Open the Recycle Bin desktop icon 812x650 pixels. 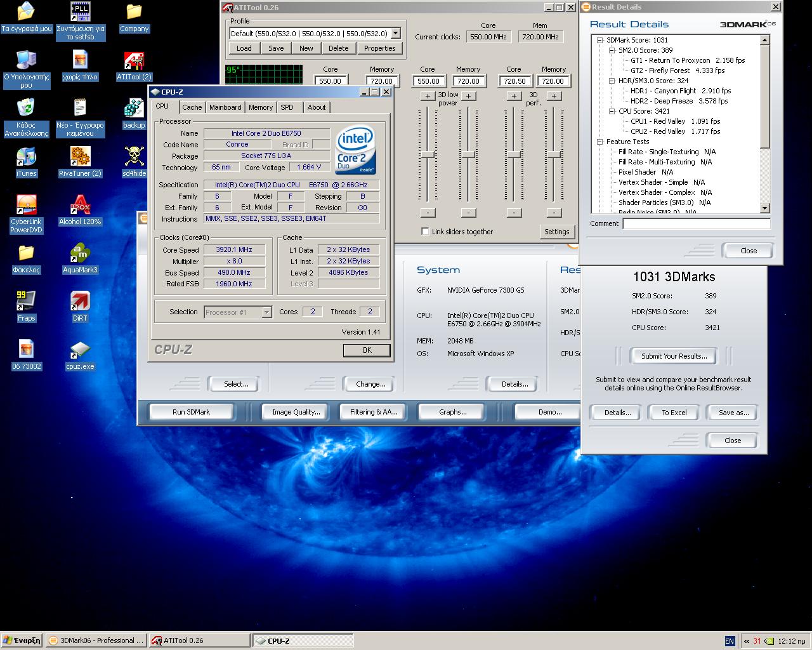26,118
